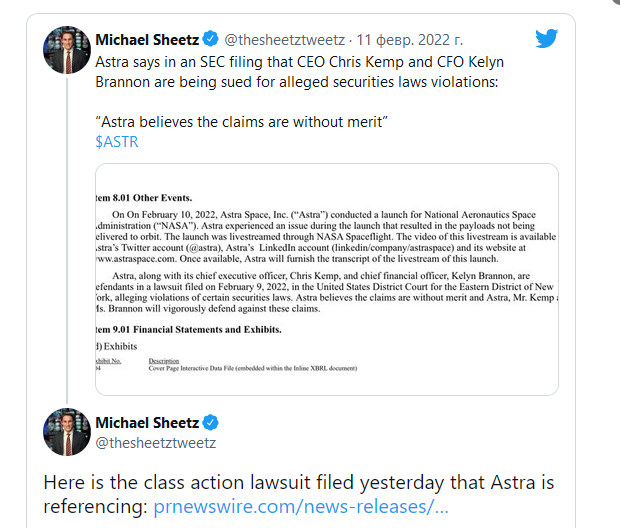The height and width of the screenshot is (528, 620).
Task: Click the Twitter bird logo
Action: coord(545,38)
